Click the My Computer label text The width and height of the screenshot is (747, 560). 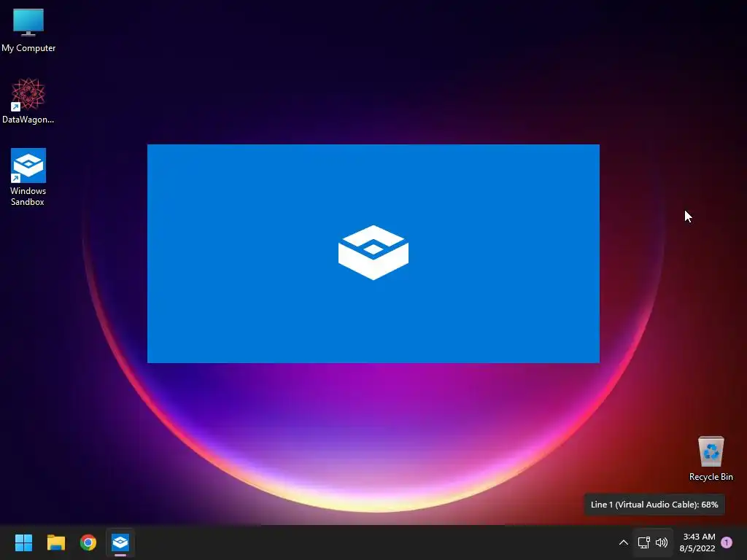click(28, 48)
